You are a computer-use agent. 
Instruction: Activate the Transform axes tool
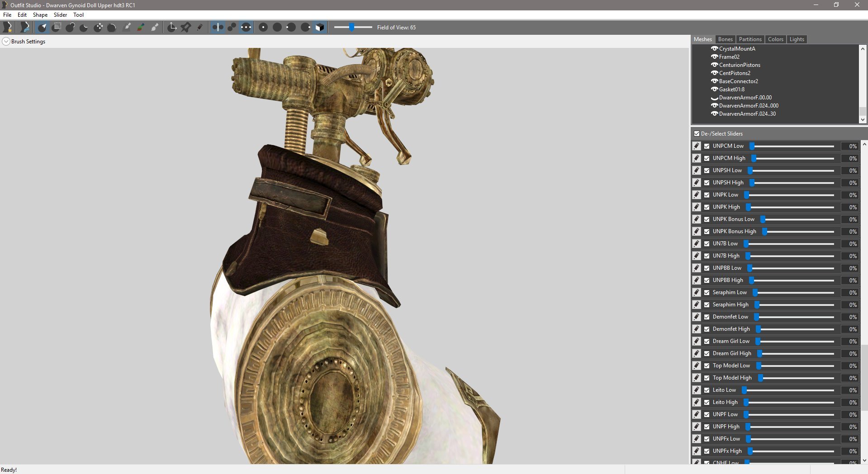[172, 27]
